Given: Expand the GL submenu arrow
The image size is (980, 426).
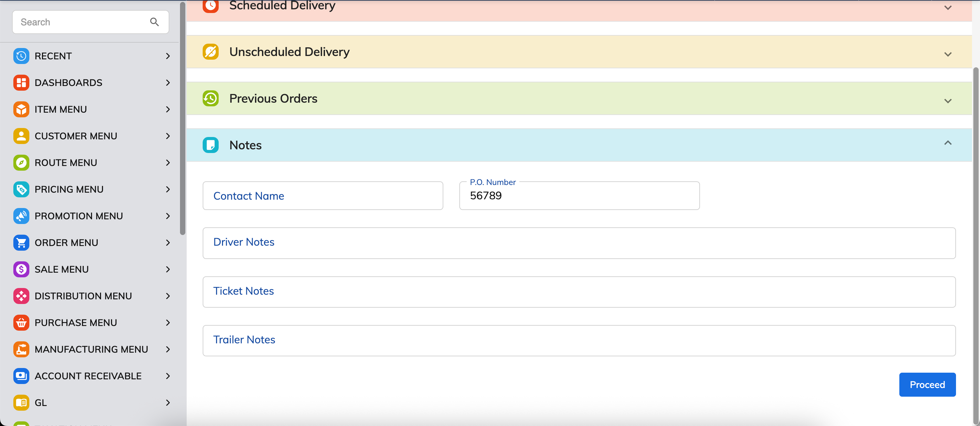Looking at the screenshot, I should click(168, 402).
